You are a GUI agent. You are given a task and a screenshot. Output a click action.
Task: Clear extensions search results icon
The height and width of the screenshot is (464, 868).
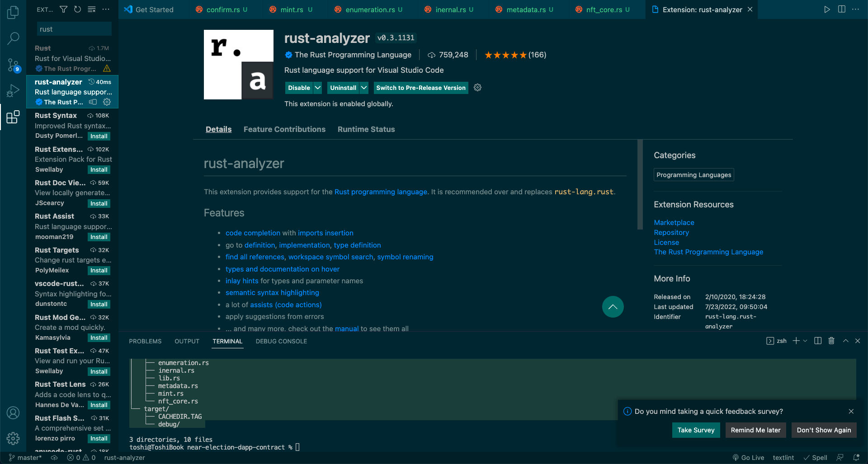92,9
